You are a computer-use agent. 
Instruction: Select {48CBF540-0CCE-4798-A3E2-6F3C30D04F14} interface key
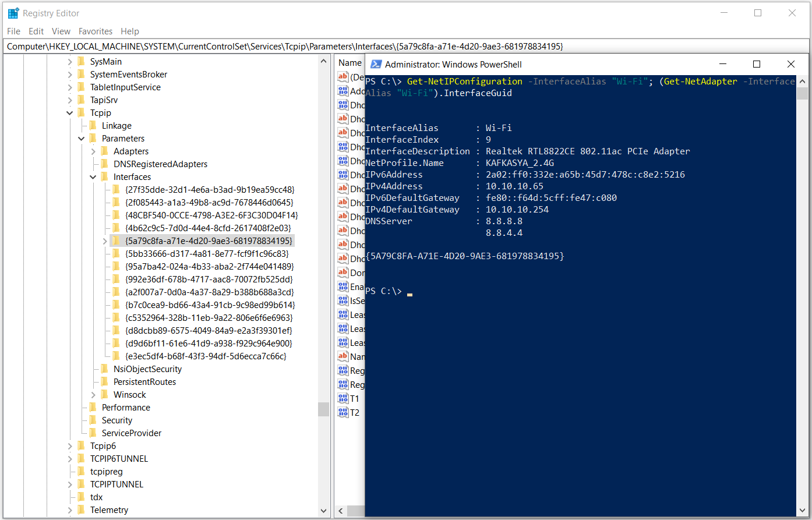(x=211, y=215)
